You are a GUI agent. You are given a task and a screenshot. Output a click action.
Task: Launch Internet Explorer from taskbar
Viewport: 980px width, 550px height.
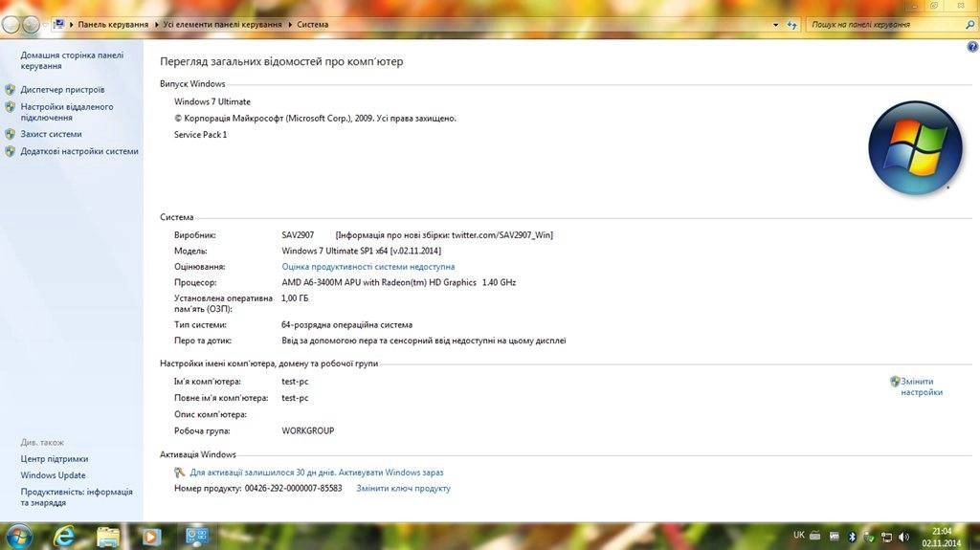[63, 537]
